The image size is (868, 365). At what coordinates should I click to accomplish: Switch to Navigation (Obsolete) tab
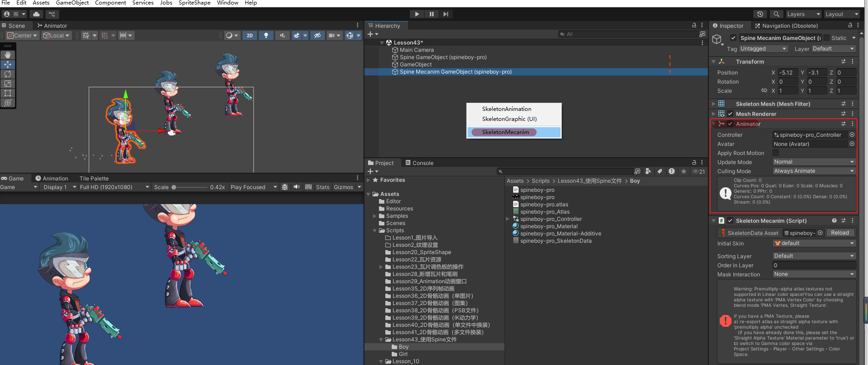click(x=786, y=25)
